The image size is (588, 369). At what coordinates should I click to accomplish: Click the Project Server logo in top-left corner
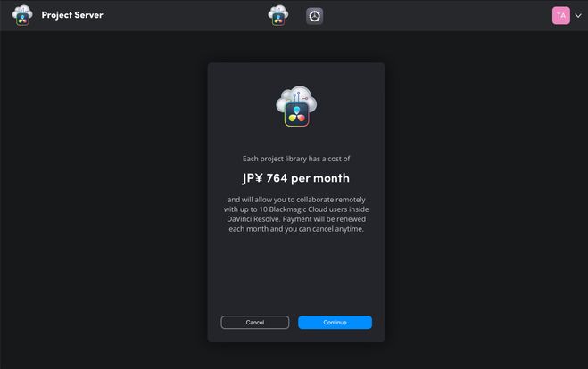point(22,15)
